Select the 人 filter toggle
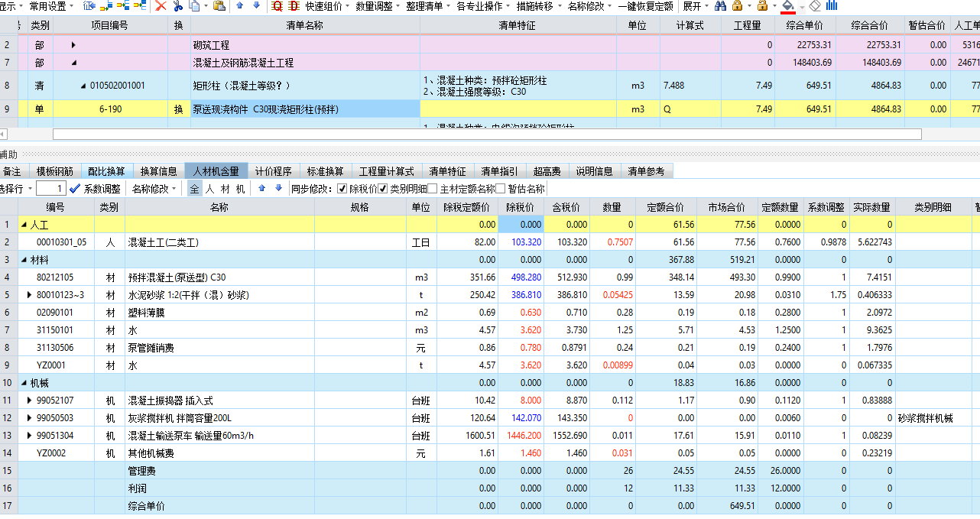 [x=210, y=189]
